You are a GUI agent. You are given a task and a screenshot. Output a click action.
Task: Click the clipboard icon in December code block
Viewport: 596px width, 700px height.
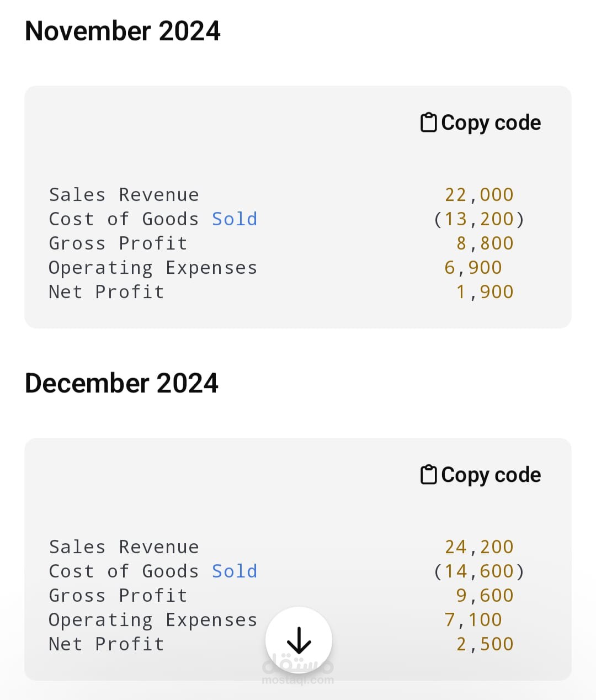pos(429,475)
